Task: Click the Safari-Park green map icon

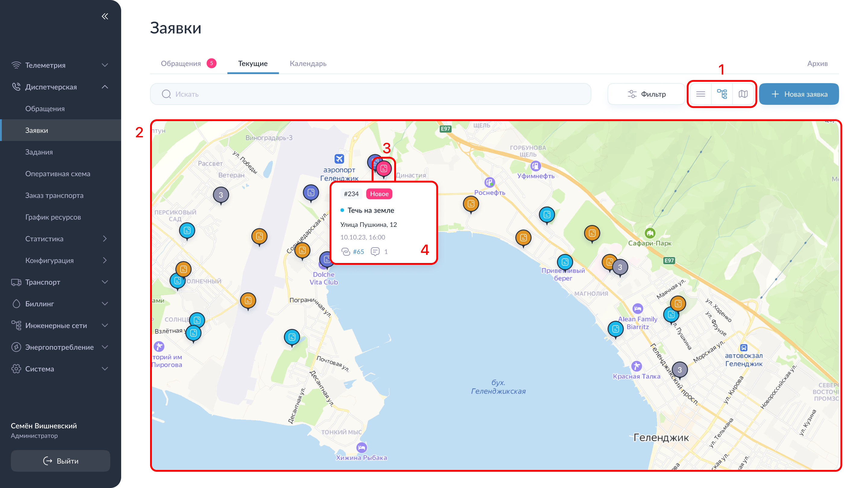Action: [650, 233]
